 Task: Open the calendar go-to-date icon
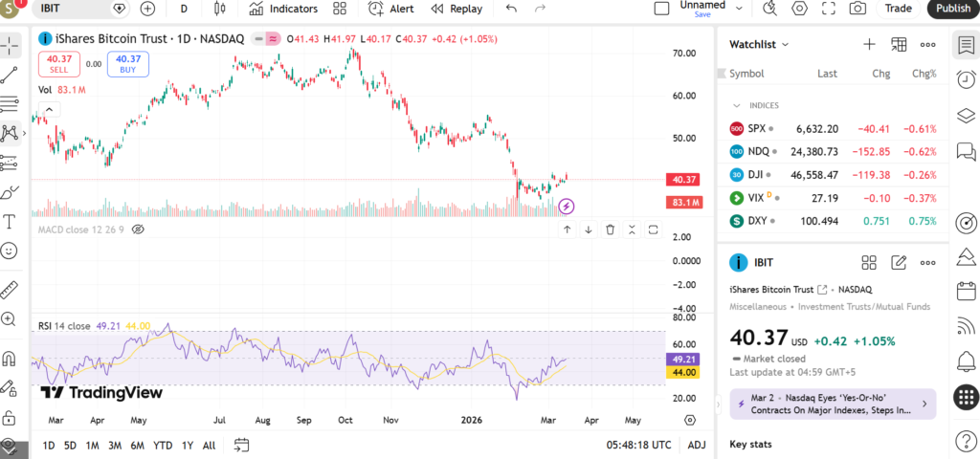tap(241, 445)
